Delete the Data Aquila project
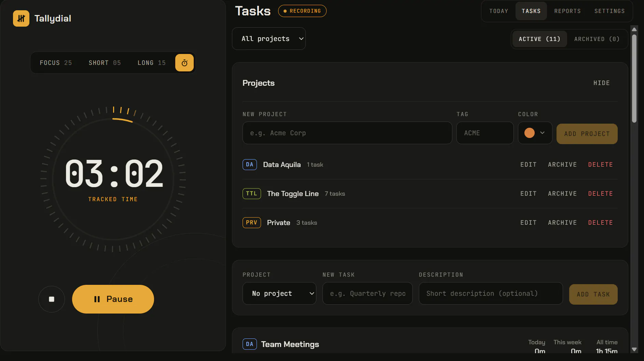The height and width of the screenshot is (361, 644). tap(600, 165)
